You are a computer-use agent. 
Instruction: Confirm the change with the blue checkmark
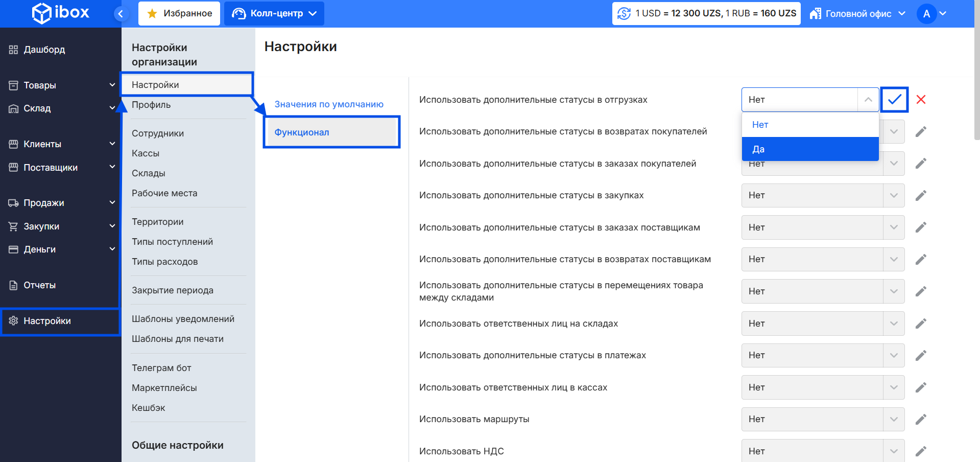click(894, 100)
